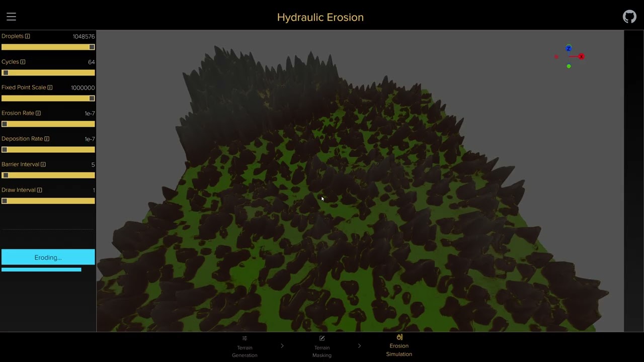This screenshot has width=644, height=362.
Task: Select the Erosion Simulation step
Action: 399,345
